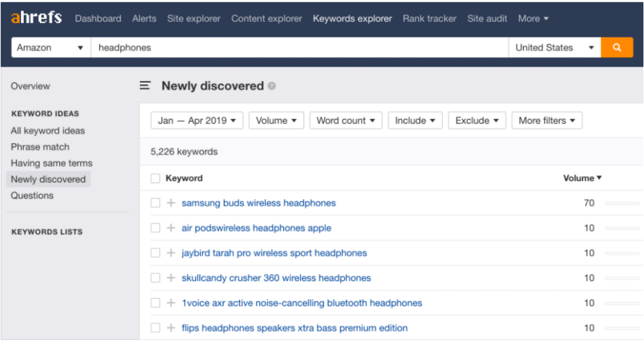Select Having same terms in sidebar
Image resolution: width=644 pixels, height=342 pixels.
click(x=51, y=163)
